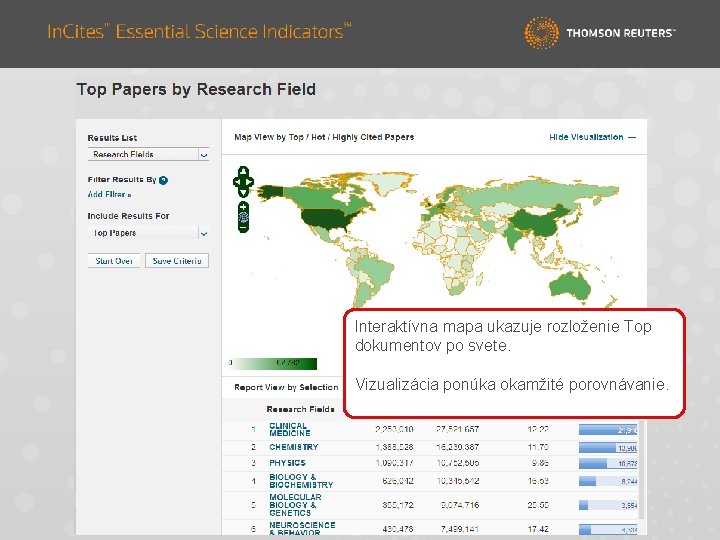Click the results table vertical scrollbar

pyautogui.click(x=641, y=468)
